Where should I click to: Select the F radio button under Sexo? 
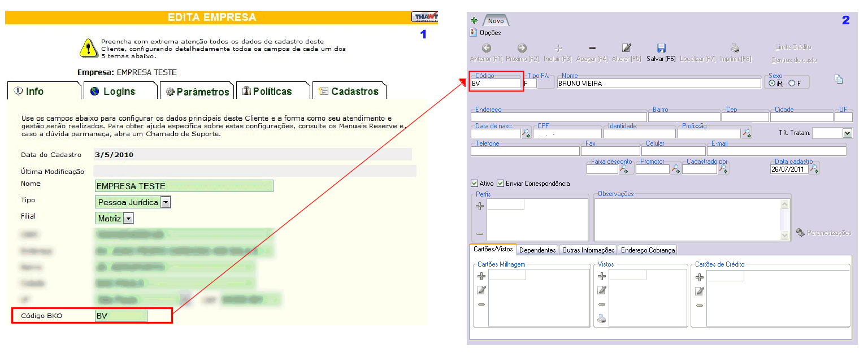[x=791, y=83]
